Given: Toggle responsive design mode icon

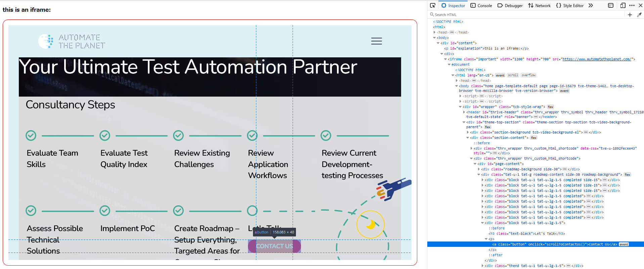Looking at the screenshot, I should [x=622, y=5].
